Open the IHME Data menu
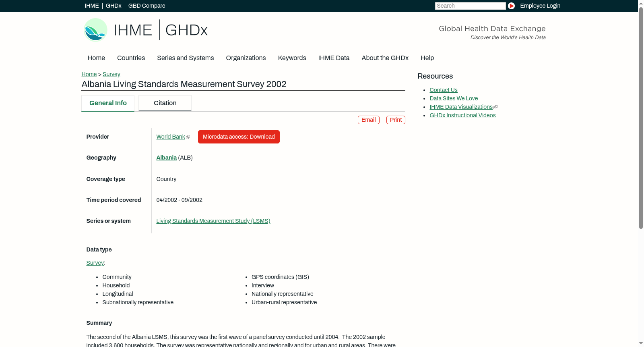The height and width of the screenshot is (347, 644). pyautogui.click(x=334, y=58)
